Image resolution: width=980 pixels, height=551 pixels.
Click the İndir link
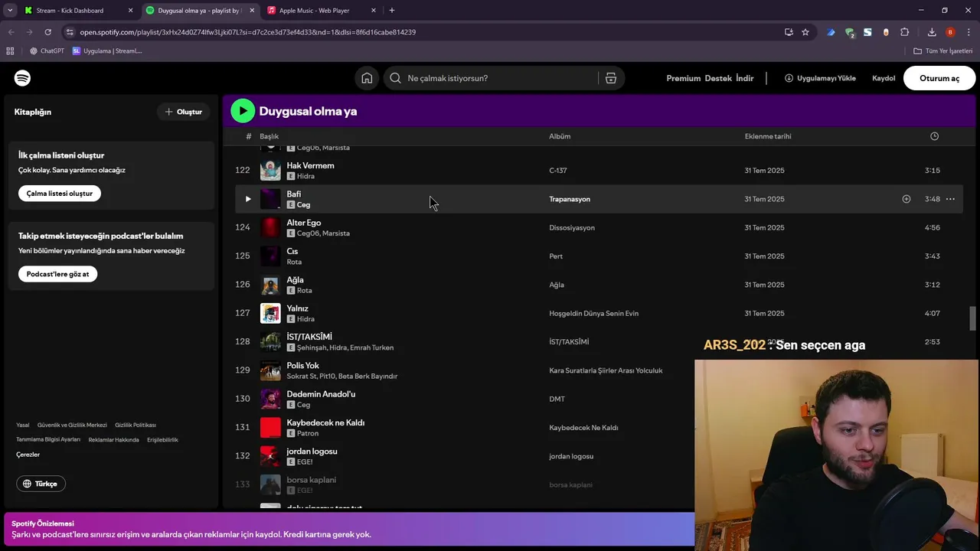click(745, 78)
